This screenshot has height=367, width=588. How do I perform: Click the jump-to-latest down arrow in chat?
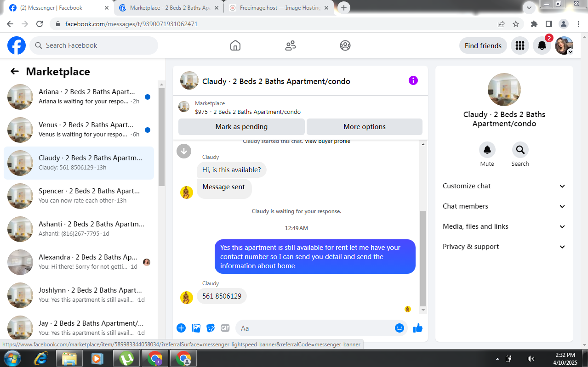click(x=184, y=151)
